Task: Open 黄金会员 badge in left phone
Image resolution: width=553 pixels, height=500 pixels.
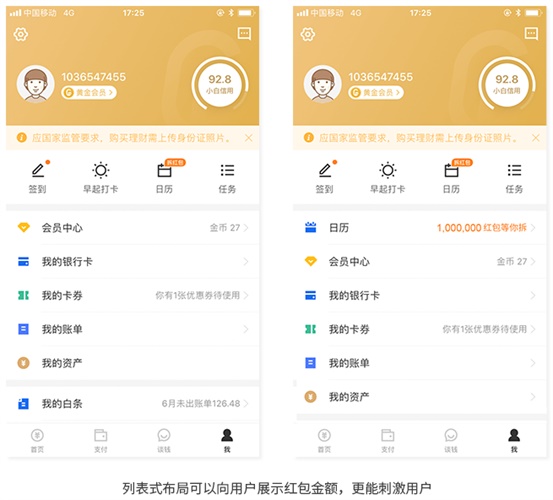Action: (x=89, y=93)
